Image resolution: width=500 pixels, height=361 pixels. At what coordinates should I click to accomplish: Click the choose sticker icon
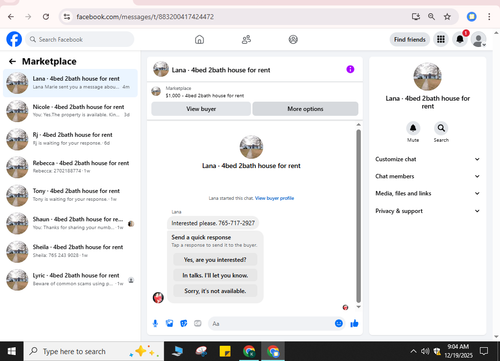[x=184, y=323]
